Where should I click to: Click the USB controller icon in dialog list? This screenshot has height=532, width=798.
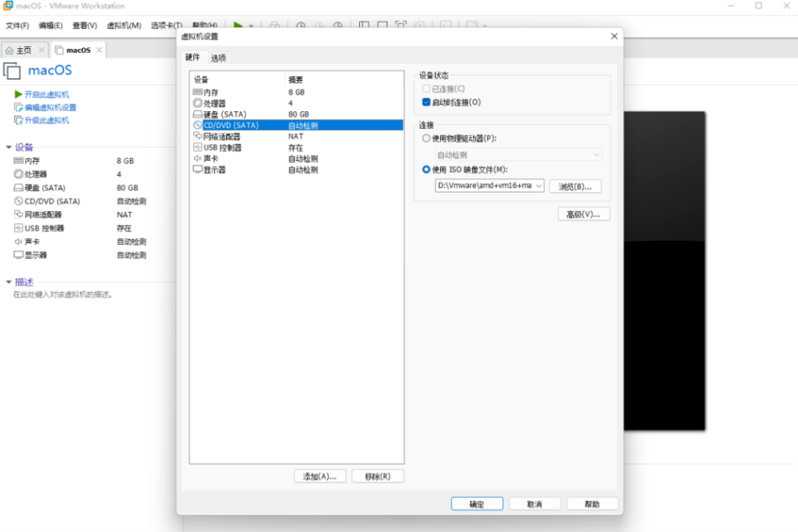(x=197, y=147)
